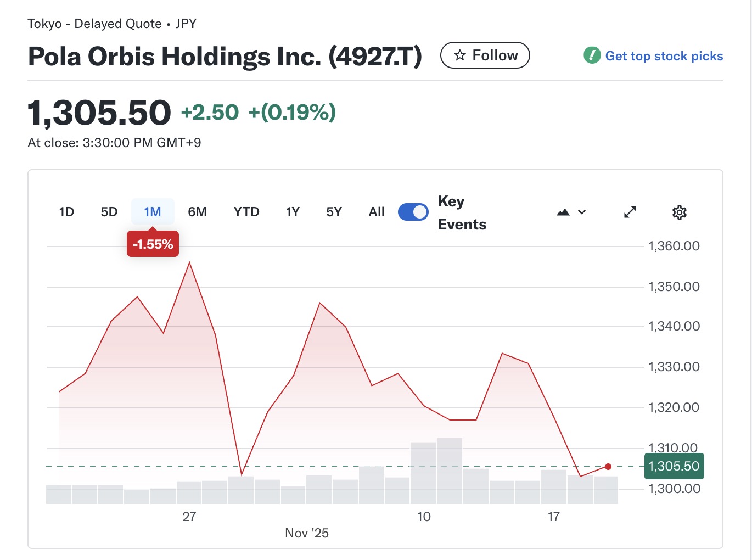
Task: Click the mountain chart type icon
Action: pyautogui.click(x=563, y=212)
